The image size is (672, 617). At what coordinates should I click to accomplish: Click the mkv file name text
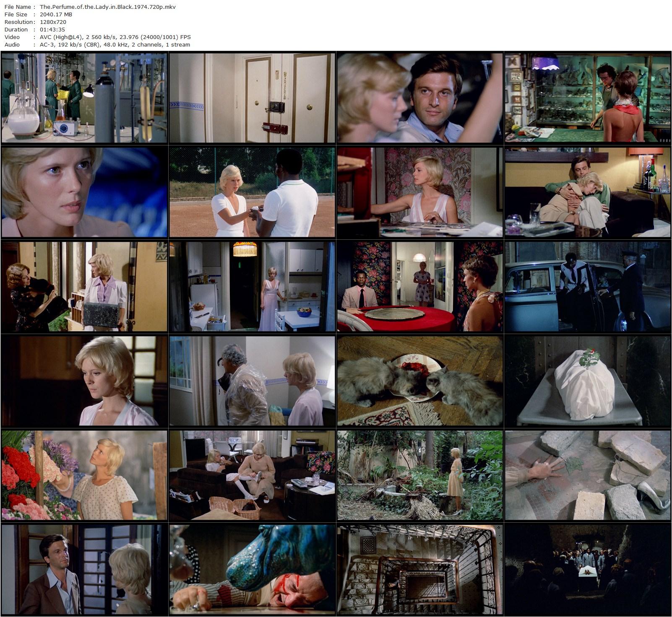tap(108, 7)
